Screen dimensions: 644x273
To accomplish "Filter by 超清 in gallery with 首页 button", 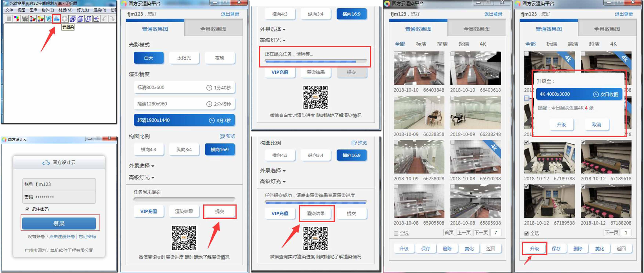I will click(x=464, y=44).
